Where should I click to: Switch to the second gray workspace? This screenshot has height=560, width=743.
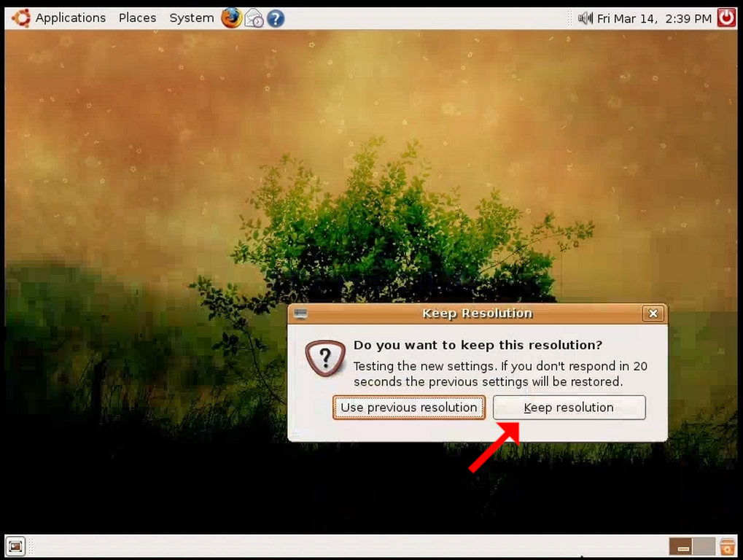point(704,546)
